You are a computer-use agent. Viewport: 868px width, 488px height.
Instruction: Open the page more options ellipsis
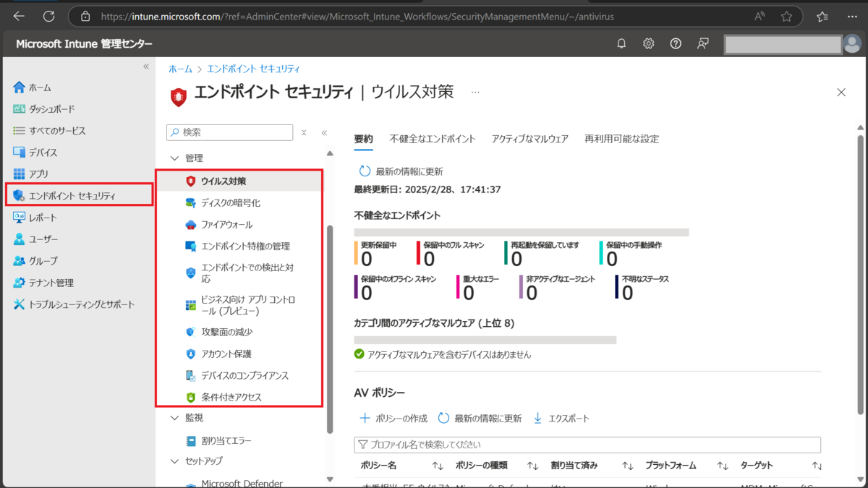(475, 93)
